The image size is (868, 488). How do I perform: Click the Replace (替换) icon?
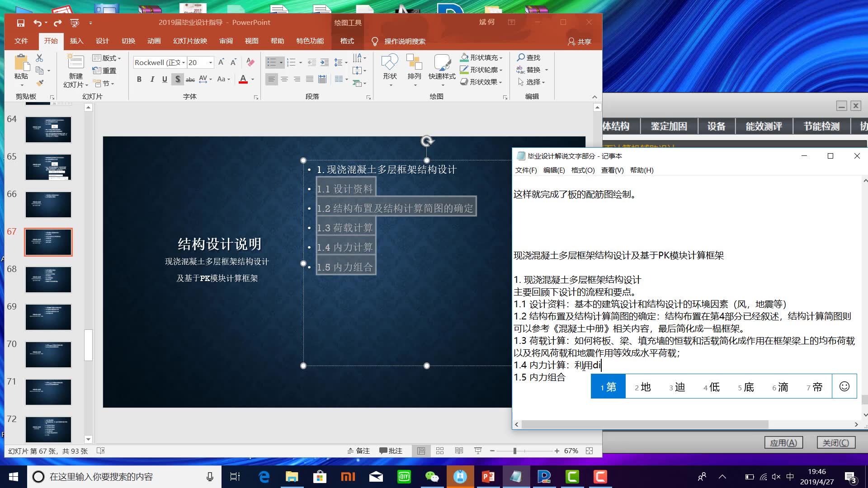pyautogui.click(x=520, y=70)
